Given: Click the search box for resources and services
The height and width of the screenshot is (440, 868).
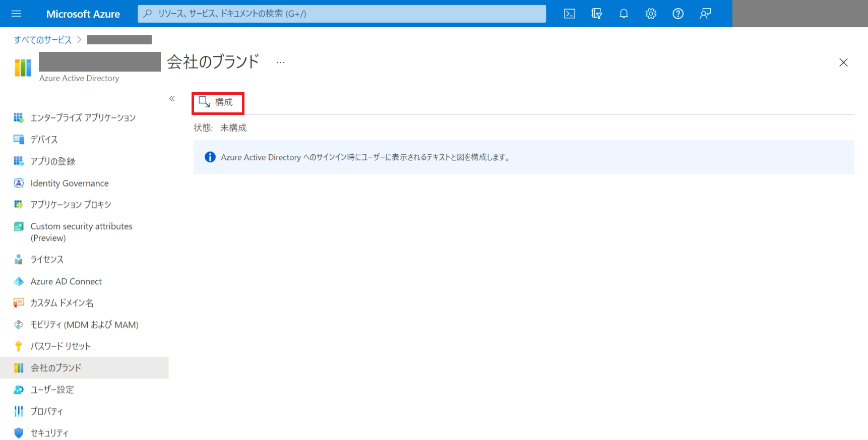Looking at the screenshot, I should coord(342,14).
